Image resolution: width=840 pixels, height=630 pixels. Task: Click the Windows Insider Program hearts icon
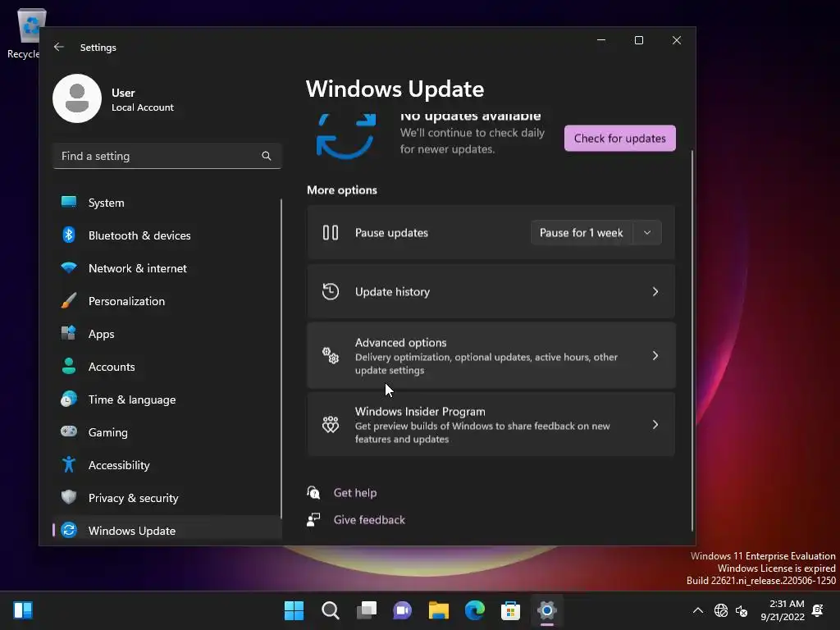coord(331,424)
